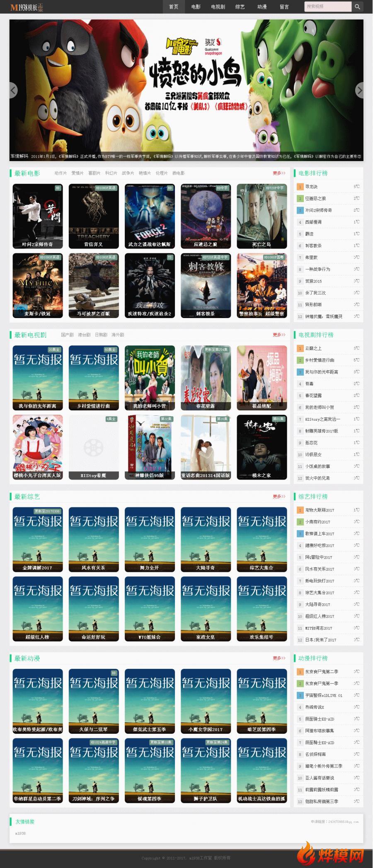Click 西部慢调 in movie ranking
Screen dimensions: 373x868
[313, 222]
